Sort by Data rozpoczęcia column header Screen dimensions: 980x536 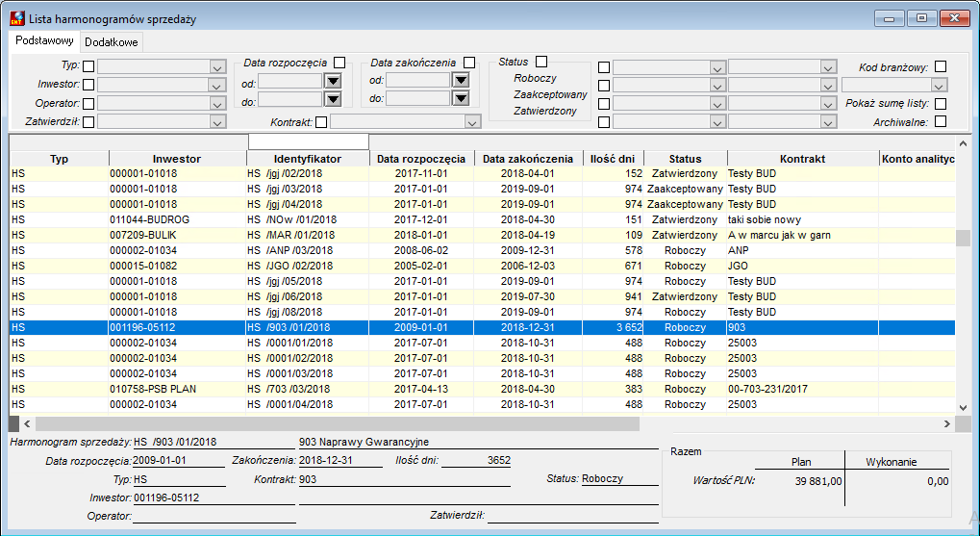pyautogui.click(x=421, y=159)
